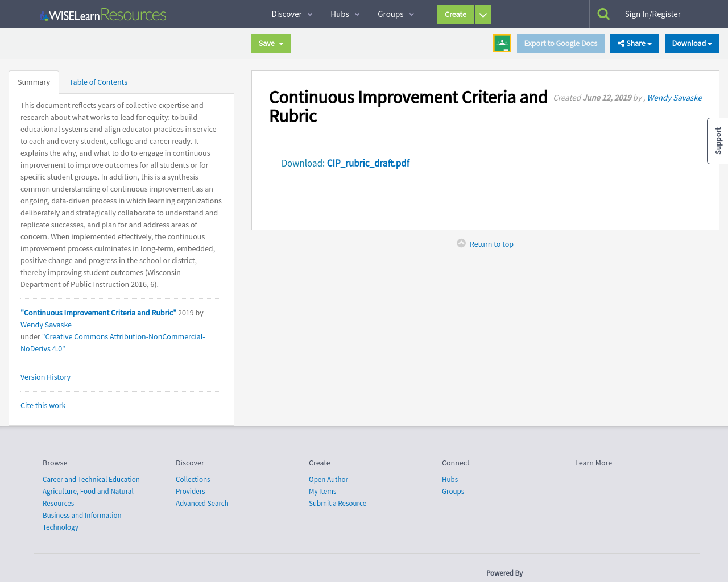The image size is (728, 582).
Task: Expand the Groups menu
Action: click(x=395, y=14)
